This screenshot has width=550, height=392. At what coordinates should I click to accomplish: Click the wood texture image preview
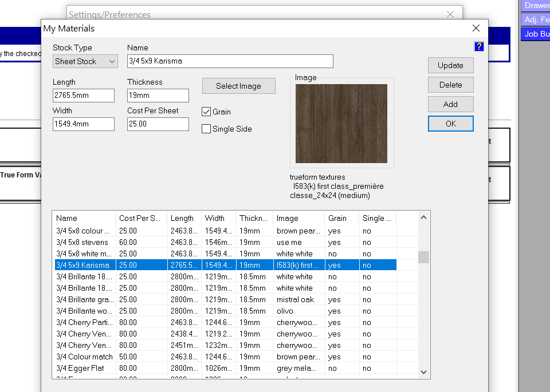pos(341,124)
